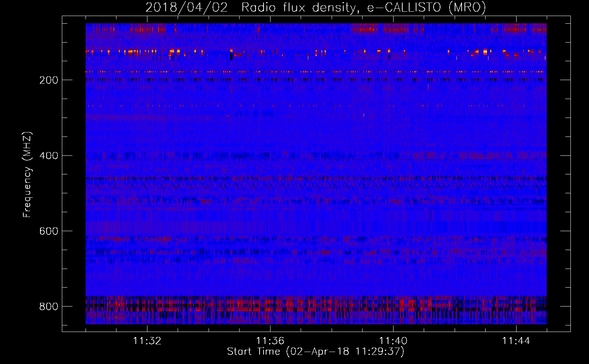This screenshot has height=364, width=589.
Task: Click the 11:40 time tick label
Action: tap(393, 341)
